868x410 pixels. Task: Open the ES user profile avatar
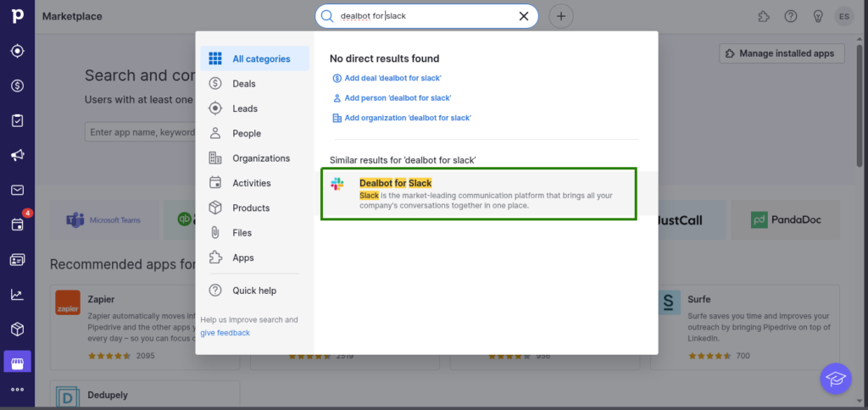tap(844, 17)
